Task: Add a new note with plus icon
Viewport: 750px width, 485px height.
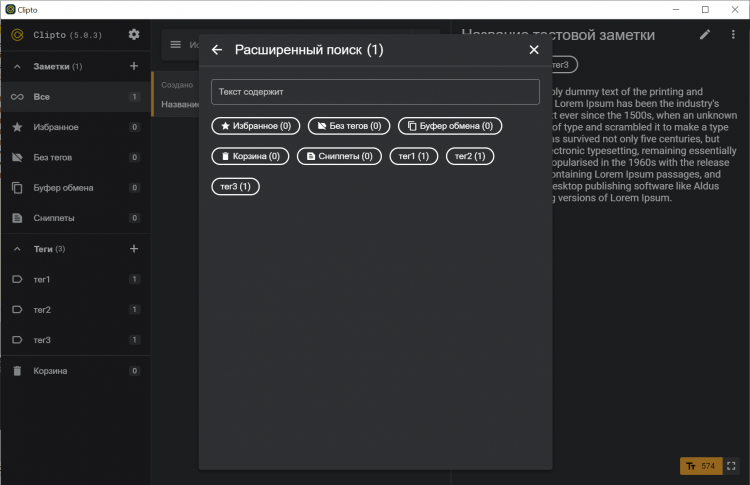Action: click(x=134, y=66)
